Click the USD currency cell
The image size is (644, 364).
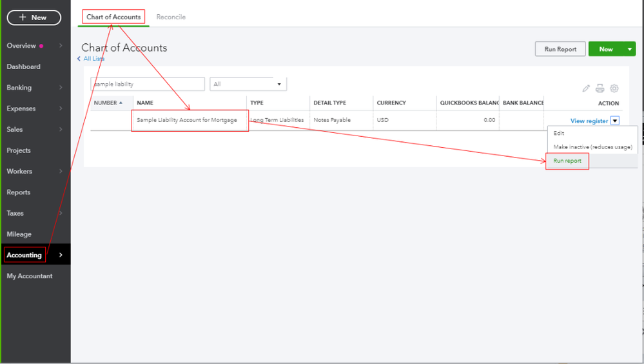click(382, 120)
